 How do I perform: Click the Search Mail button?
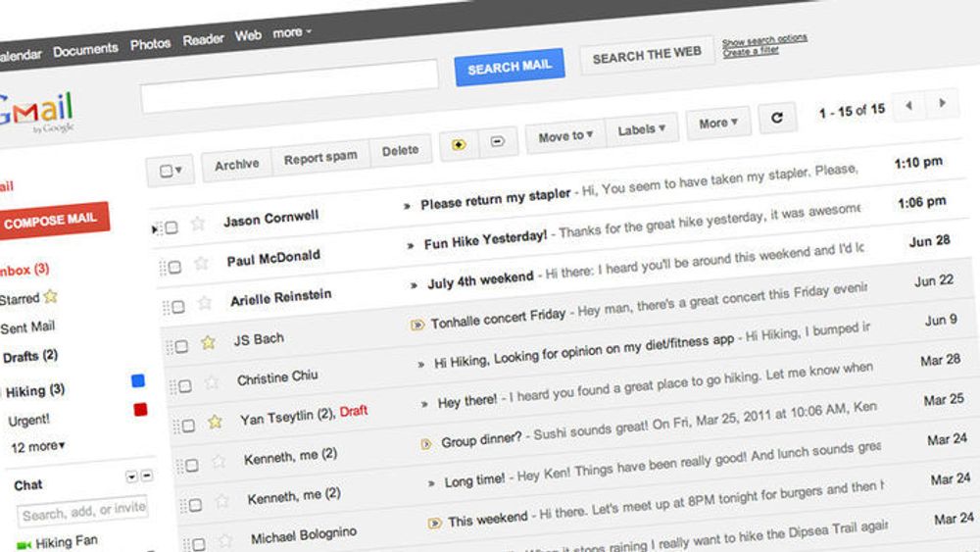(510, 67)
